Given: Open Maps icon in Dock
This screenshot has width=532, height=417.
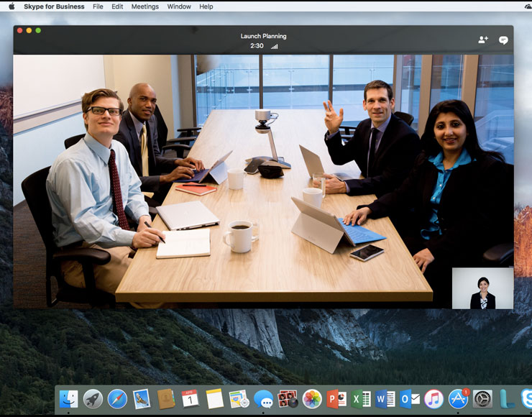Looking at the screenshot, I should (x=239, y=399).
